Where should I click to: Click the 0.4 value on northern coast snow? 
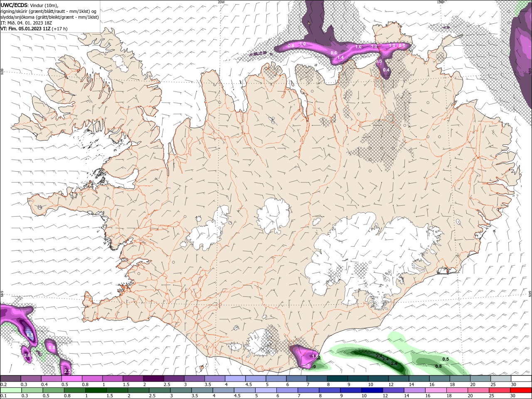[386, 70]
